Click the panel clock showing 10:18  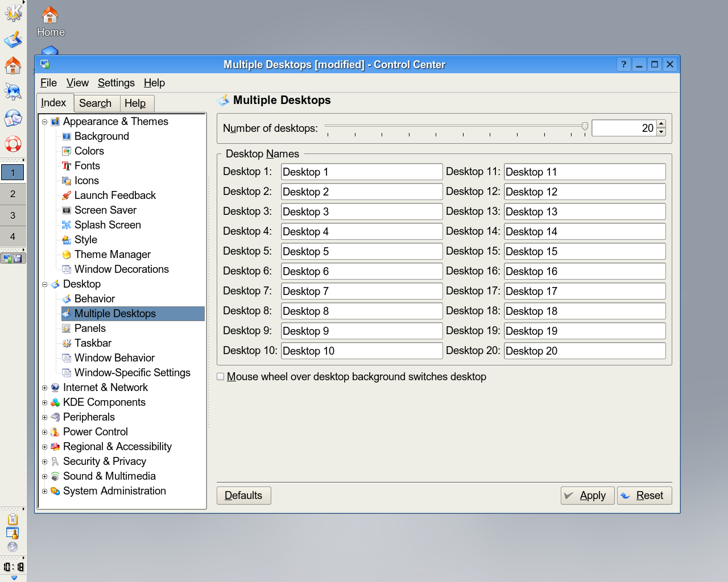coord(13,567)
